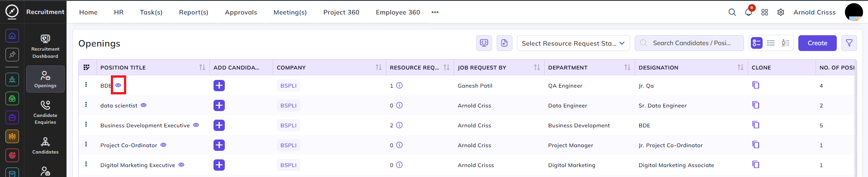View Business Development Executive via eye icon
This screenshot has height=177, width=868.
(196, 125)
